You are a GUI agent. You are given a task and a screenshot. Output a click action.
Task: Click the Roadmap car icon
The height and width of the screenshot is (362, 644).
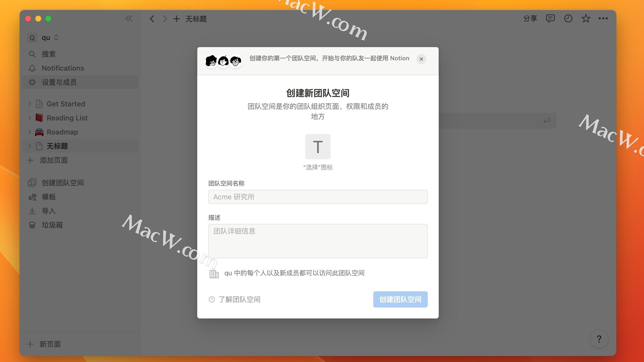[x=39, y=132]
